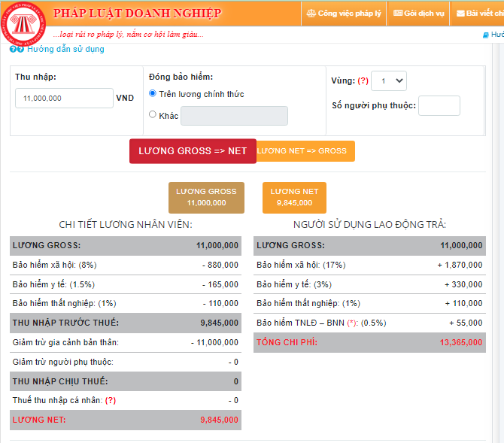Click the book icon at the right edge of the header

point(486,35)
